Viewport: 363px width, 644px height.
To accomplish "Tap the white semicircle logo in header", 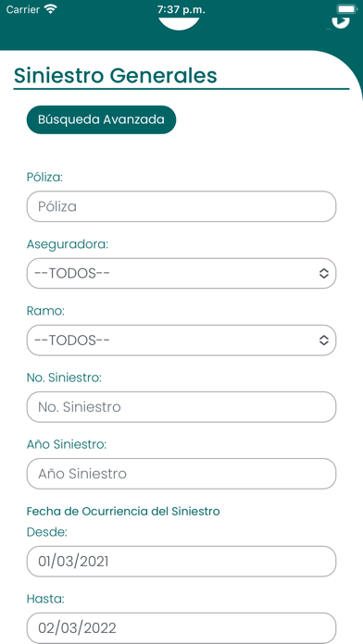I will tap(179, 23).
